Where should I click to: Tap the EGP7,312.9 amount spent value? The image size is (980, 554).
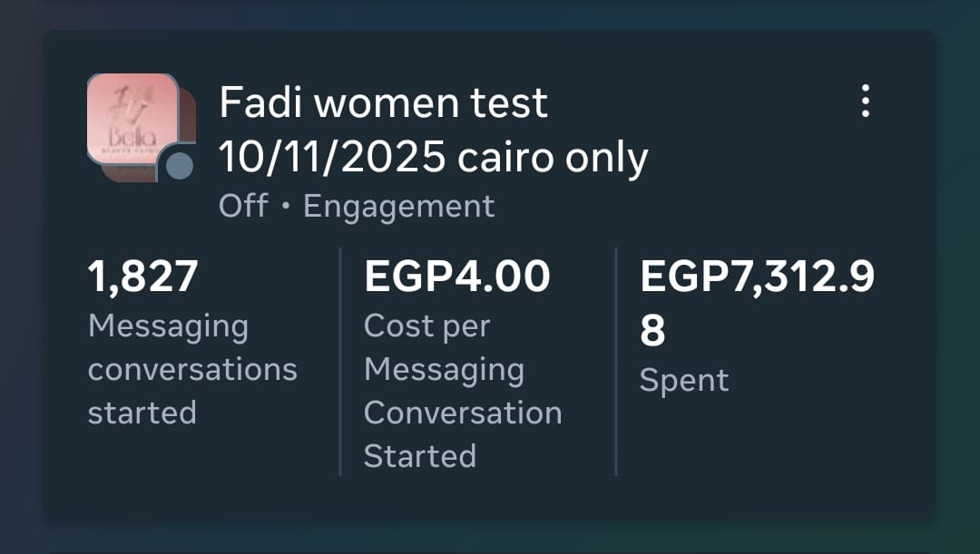pos(757,277)
